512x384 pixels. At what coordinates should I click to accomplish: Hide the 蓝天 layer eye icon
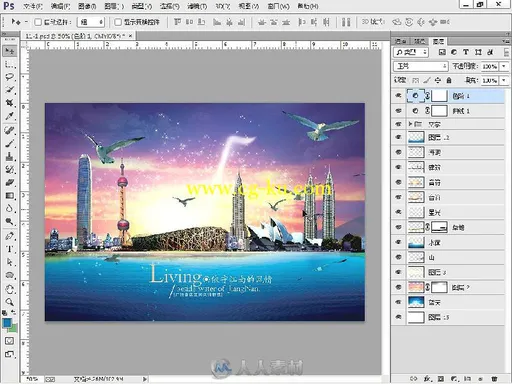pos(398,302)
